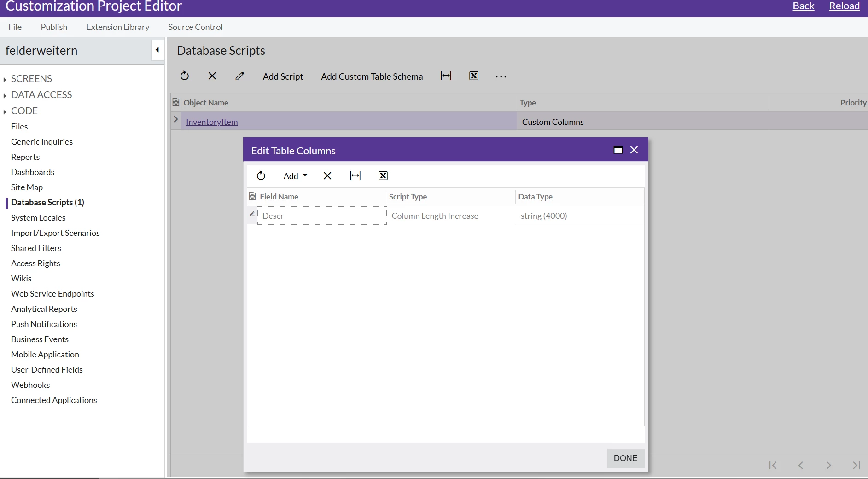Select User-Defined Fields item
The image size is (868, 479).
coord(47,370)
